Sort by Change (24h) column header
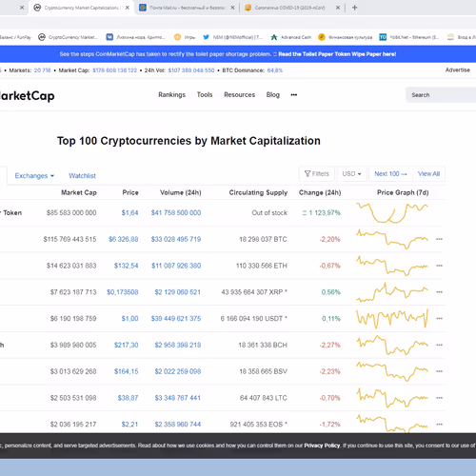 [x=320, y=192]
